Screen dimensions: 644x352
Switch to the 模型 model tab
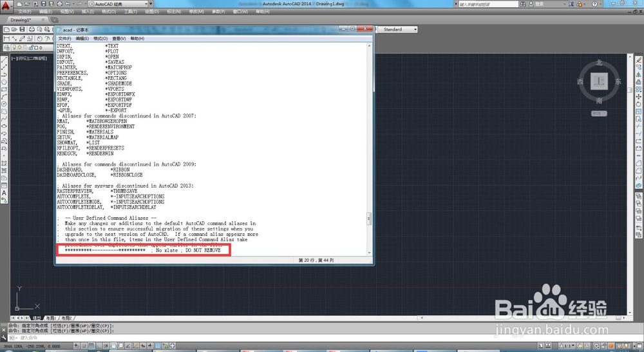coord(37,318)
